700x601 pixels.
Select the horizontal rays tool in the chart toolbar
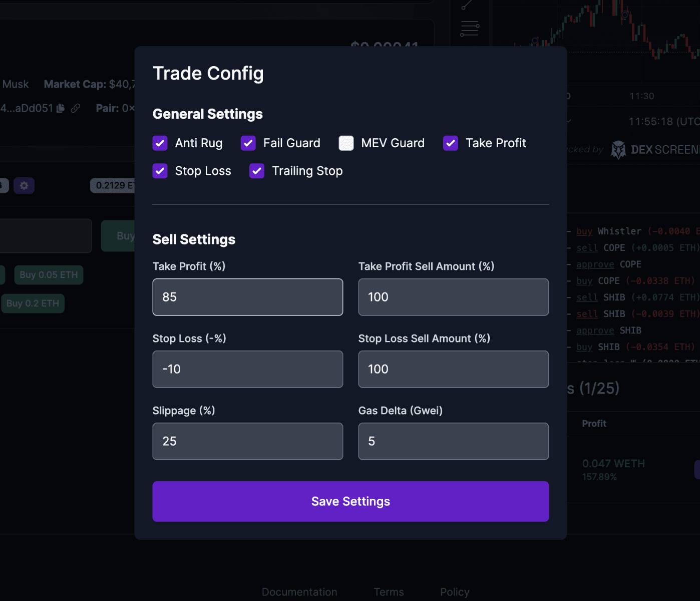(x=470, y=29)
